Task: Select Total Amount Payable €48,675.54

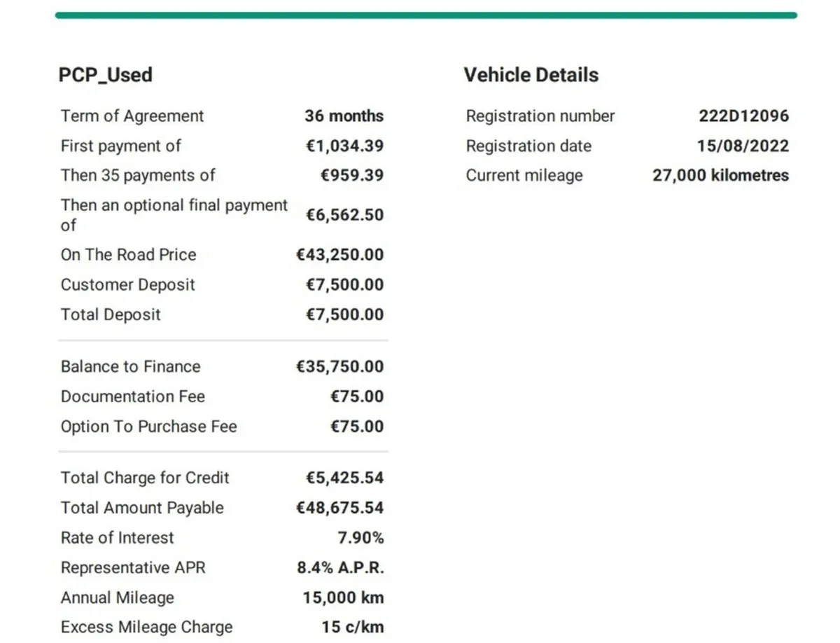Action: click(x=340, y=509)
